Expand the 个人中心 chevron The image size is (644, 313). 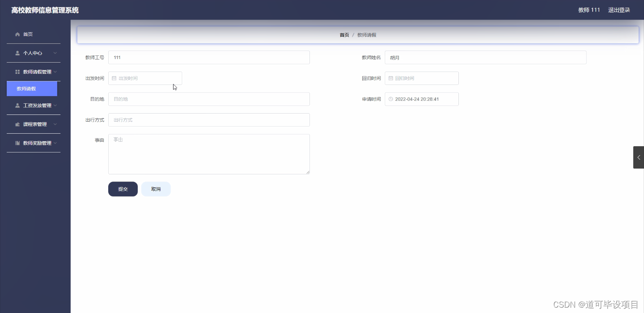[55, 53]
